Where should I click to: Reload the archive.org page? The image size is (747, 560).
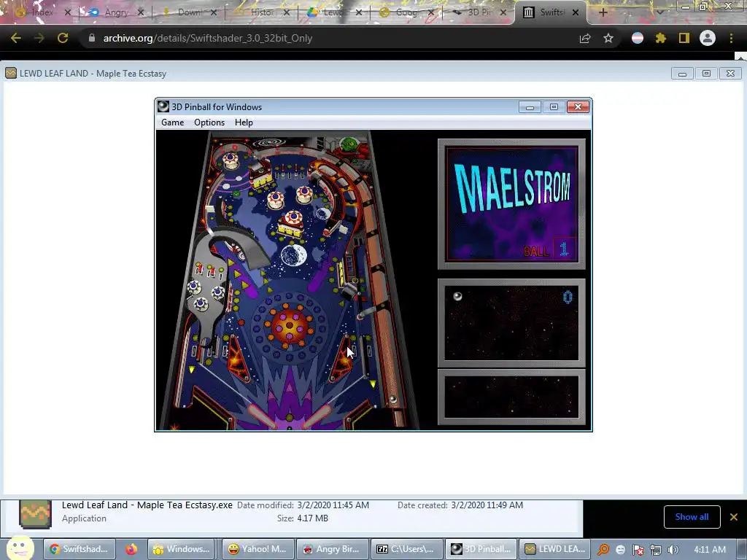tap(63, 38)
